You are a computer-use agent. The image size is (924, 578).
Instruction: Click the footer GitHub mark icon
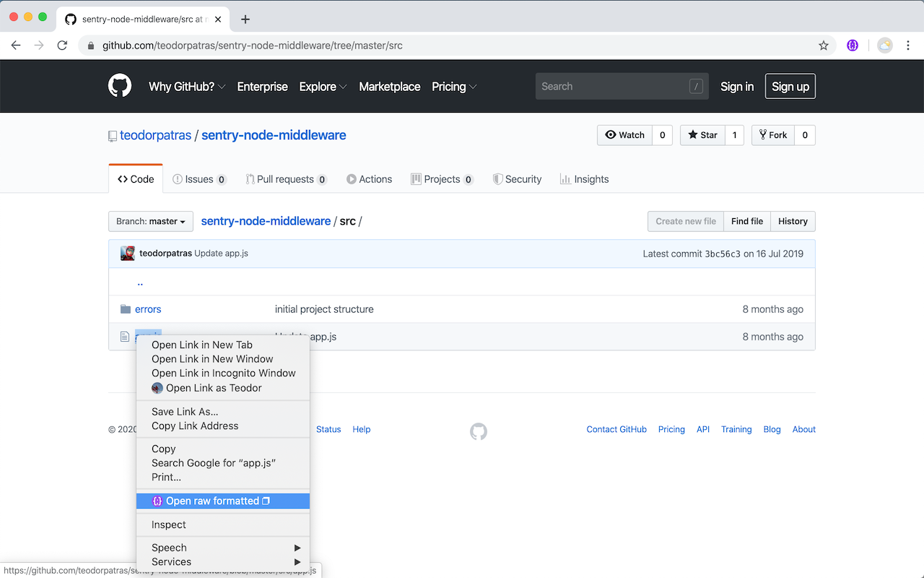[x=479, y=432]
